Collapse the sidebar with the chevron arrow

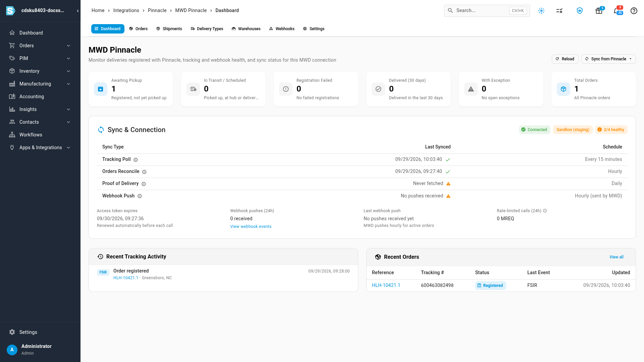(x=78, y=11)
